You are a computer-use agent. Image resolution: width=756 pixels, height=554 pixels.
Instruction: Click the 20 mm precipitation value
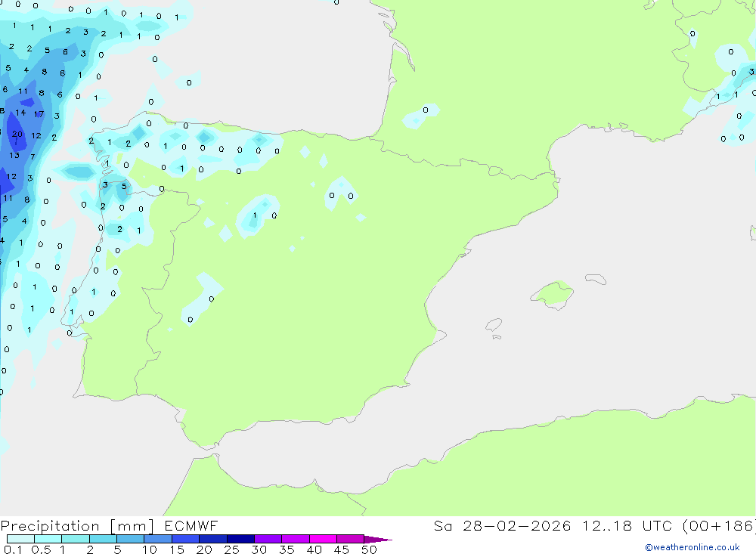(x=17, y=134)
